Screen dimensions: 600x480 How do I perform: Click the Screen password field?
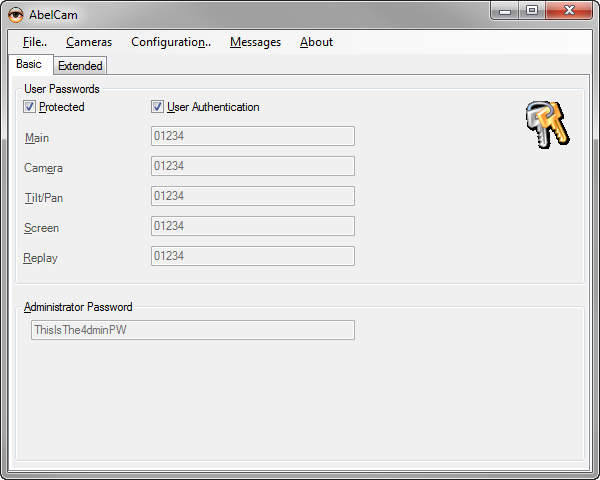[x=252, y=226]
